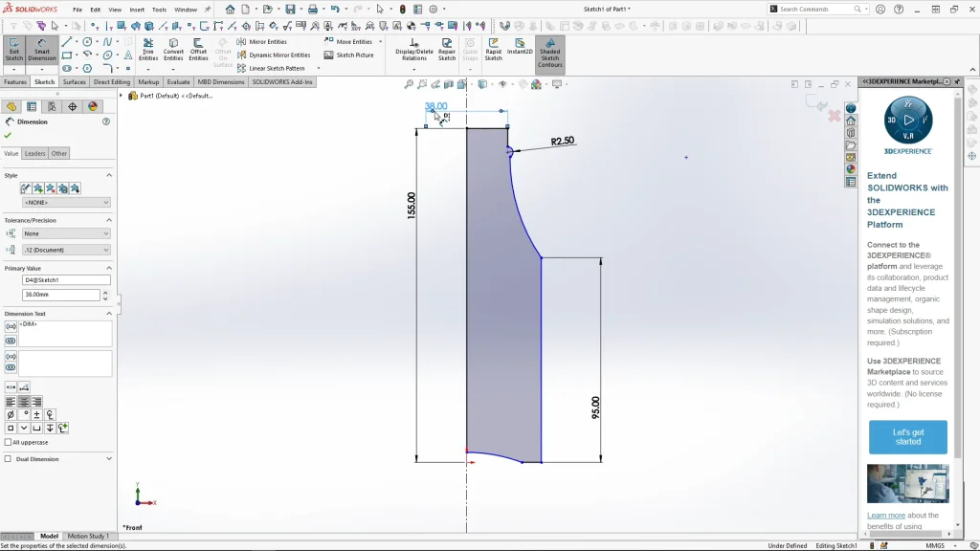Toggle the Instant2D button
The width and height of the screenshot is (980, 551).
tap(520, 47)
